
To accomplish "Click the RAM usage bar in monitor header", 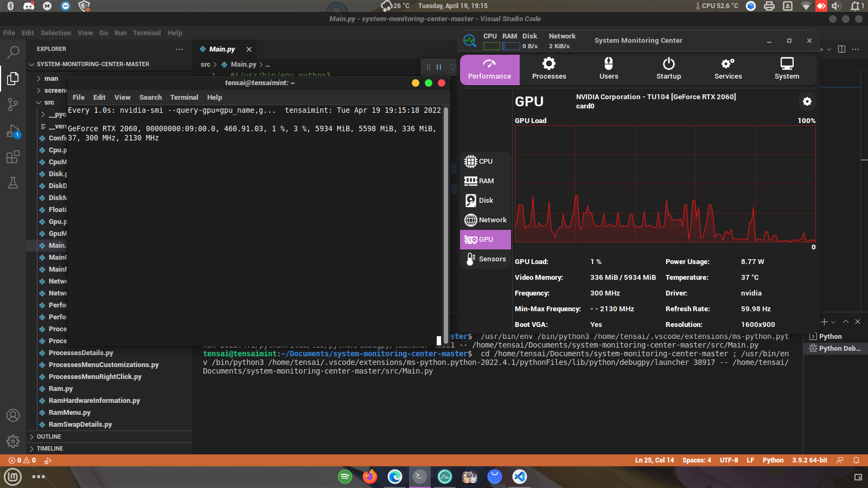I will point(510,46).
